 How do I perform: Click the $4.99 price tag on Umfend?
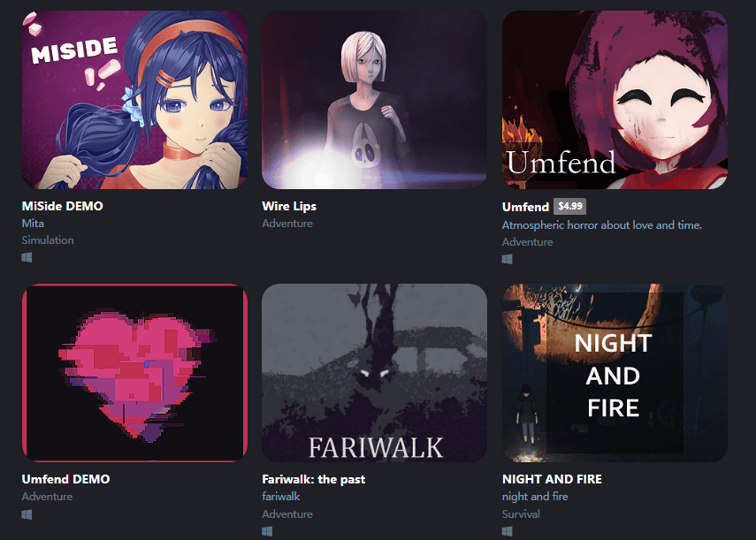coord(570,206)
